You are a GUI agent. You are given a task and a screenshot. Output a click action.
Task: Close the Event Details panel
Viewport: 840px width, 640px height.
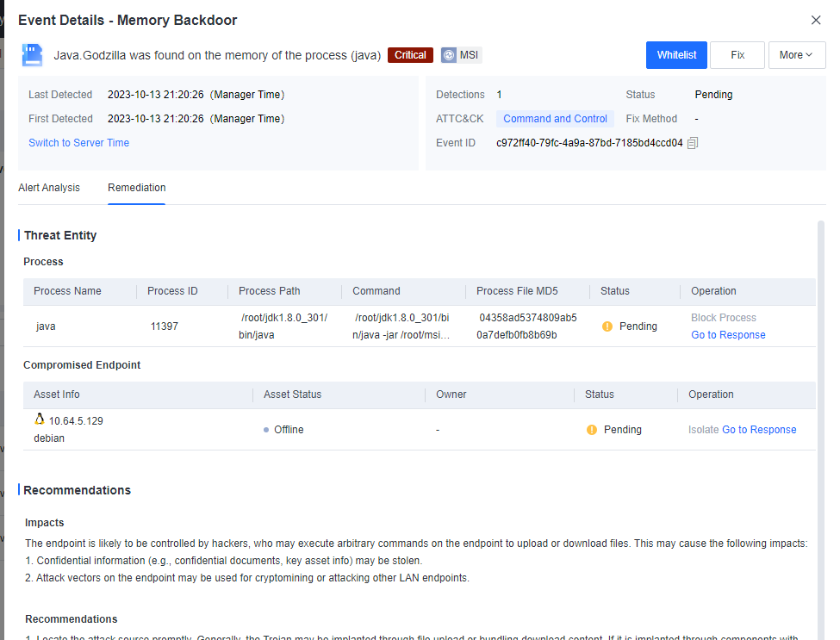(816, 20)
